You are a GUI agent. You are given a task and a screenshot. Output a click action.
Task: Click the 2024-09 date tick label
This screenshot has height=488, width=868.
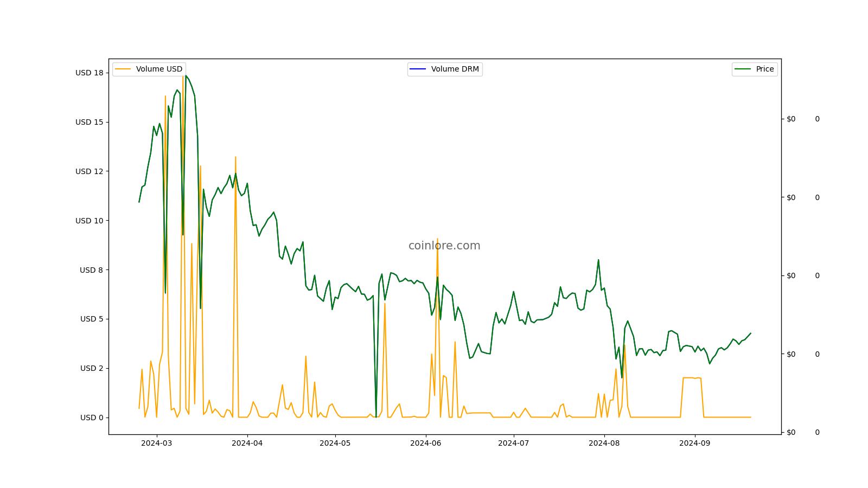pos(695,443)
